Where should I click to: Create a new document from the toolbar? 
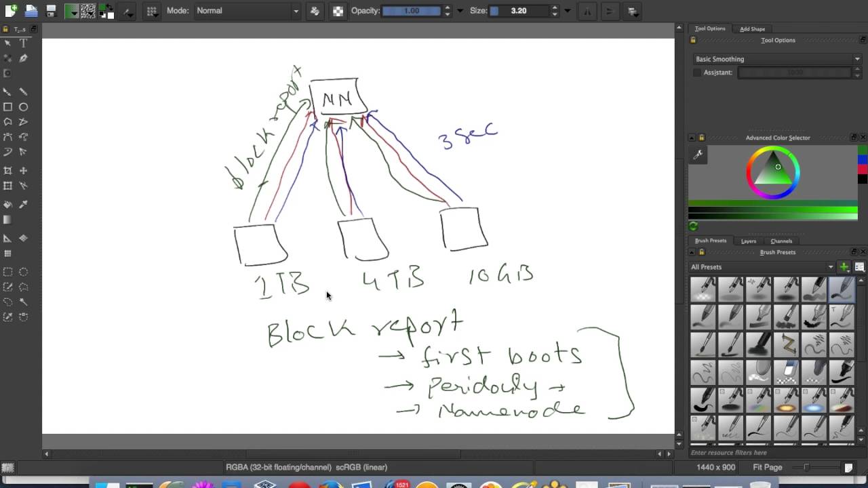click(x=10, y=10)
